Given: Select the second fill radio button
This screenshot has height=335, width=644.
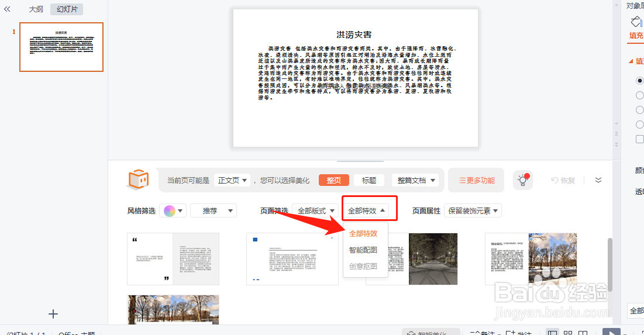Looking at the screenshot, I should (x=639, y=95).
